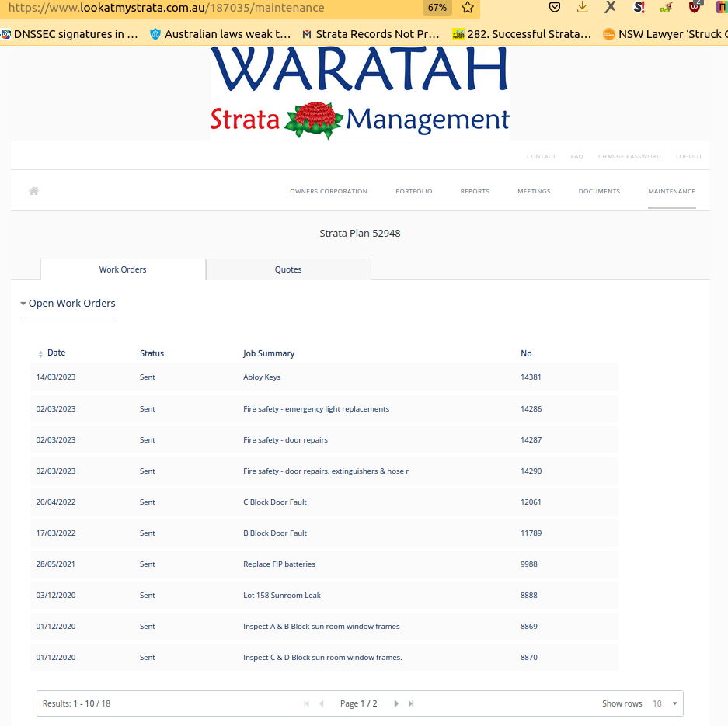Click the 'Results: 1 - 10 / 18' text
Image resolution: width=728 pixels, height=726 pixels.
(77, 703)
